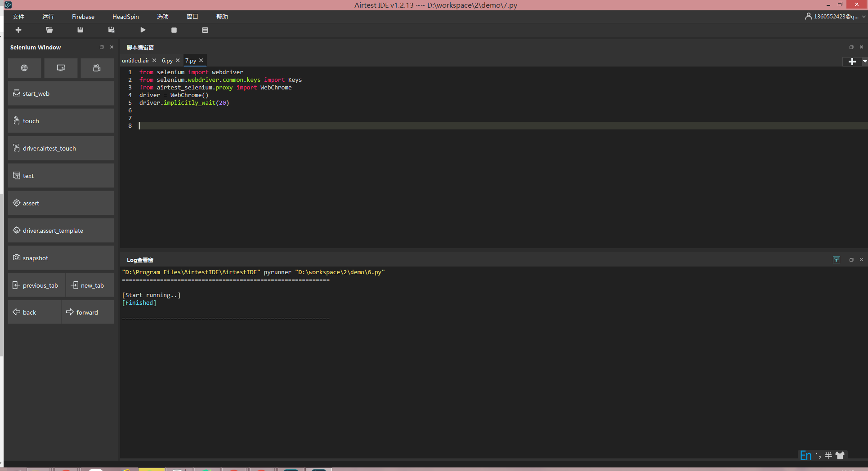Select the touch action
Screen dimensions: 868x471
61,121
